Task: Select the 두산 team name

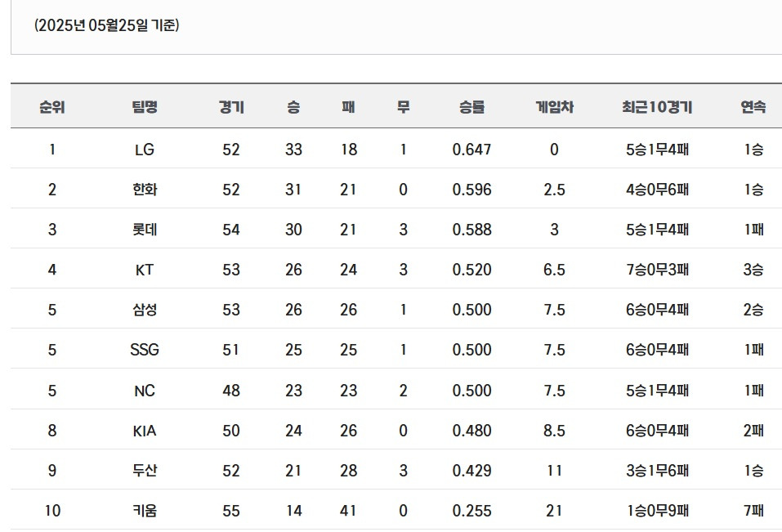Action: click(x=145, y=470)
